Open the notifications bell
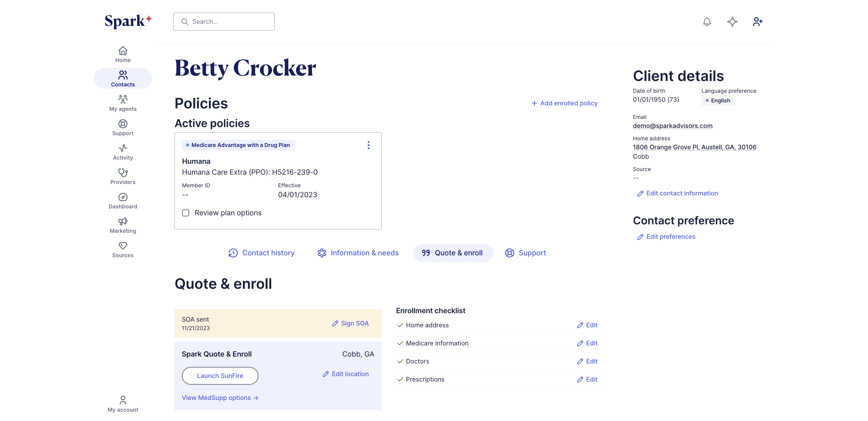Viewport: 868px width, 421px height. [x=706, y=22]
